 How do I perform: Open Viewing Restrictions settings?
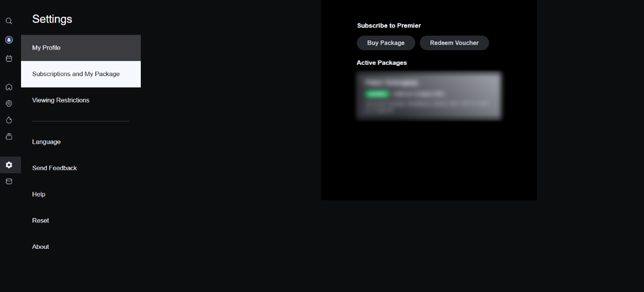(81, 100)
